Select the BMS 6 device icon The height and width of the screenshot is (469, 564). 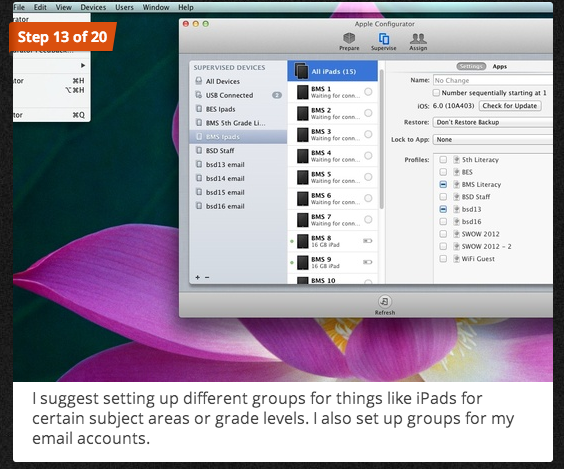[303, 199]
